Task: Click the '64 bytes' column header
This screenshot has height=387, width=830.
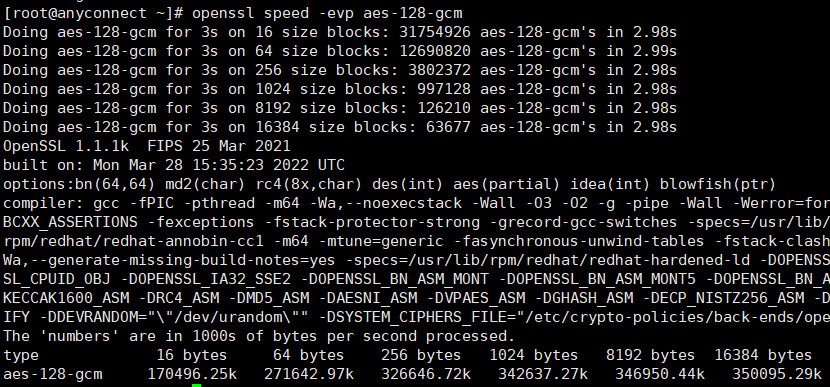Action: tap(309, 355)
